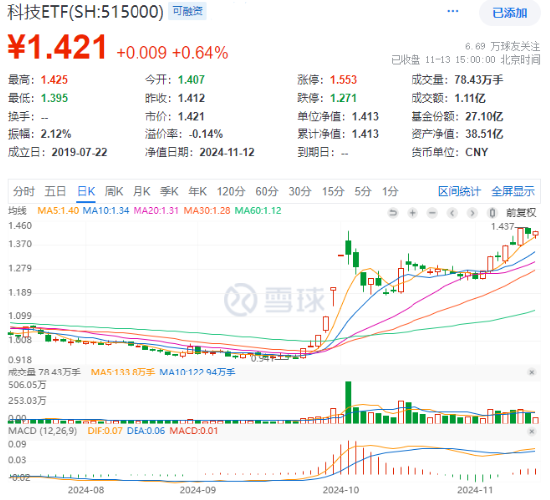This screenshot has height=500, width=550.
Task: Click the MA60:1.12 moving average label
Action: [x=258, y=211]
